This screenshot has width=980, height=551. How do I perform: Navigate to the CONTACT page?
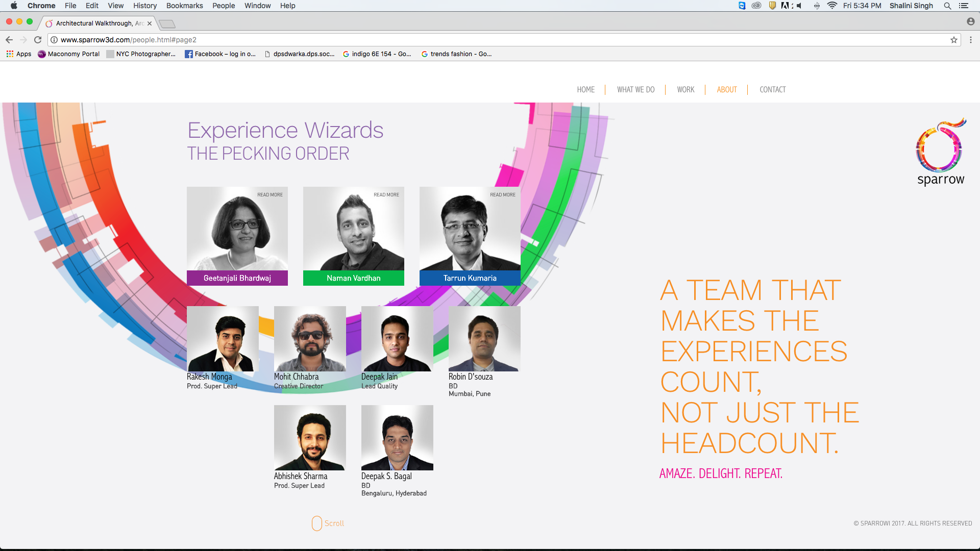[772, 90]
